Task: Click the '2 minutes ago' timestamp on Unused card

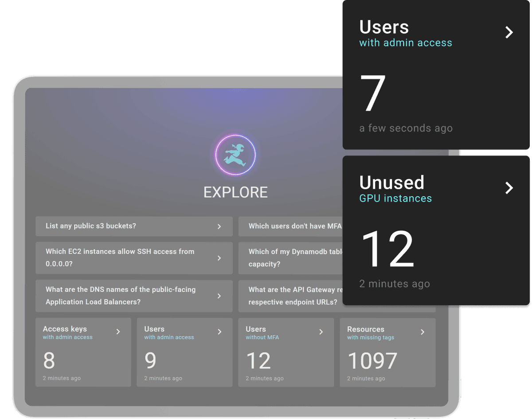Action: pyautogui.click(x=395, y=283)
